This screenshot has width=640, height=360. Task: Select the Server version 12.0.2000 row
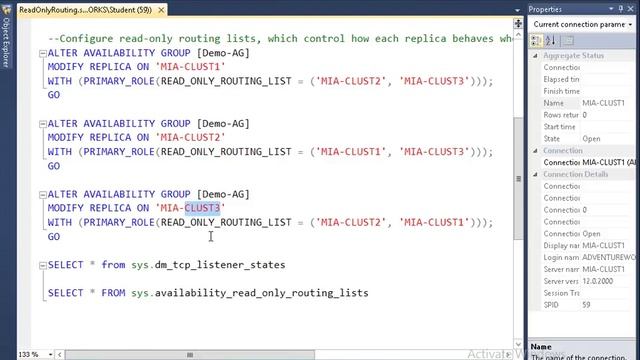[x=587, y=281]
